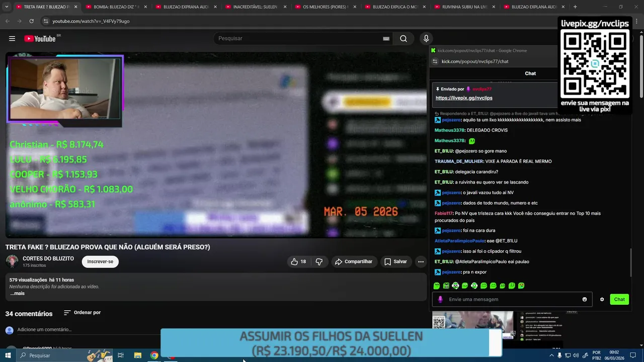Image resolution: width=644 pixels, height=362 pixels.
Task: Open the pinned livepix.gg/nvclips link
Action: tap(464, 98)
